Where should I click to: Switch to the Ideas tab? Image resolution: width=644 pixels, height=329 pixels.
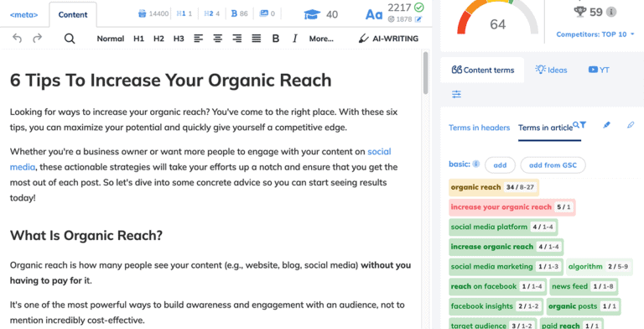click(551, 70)
